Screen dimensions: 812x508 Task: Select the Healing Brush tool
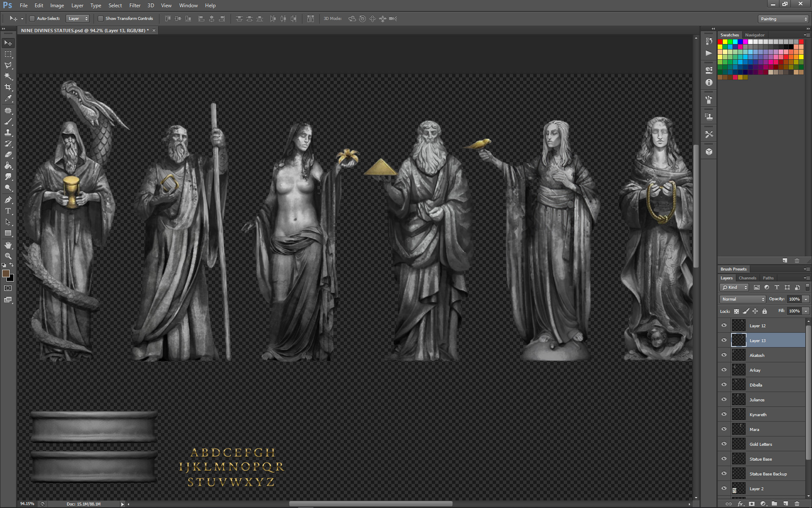tap(8, 110)
